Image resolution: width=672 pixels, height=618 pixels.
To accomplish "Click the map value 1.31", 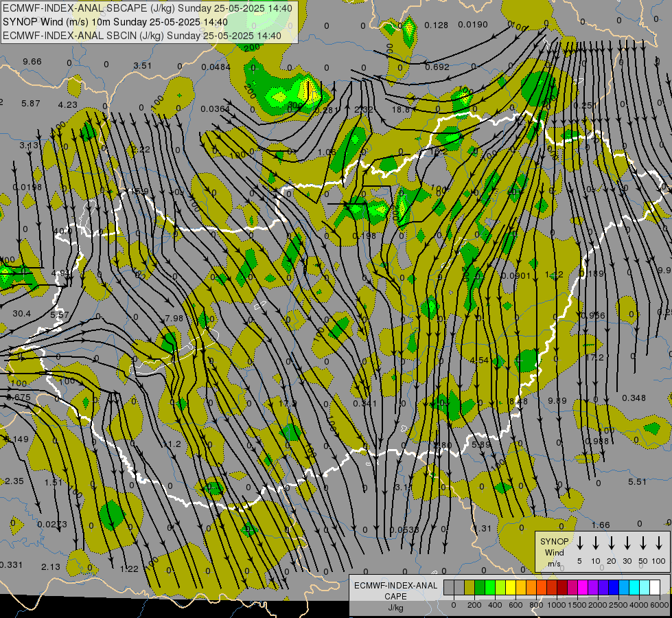I will coord(482,529).
